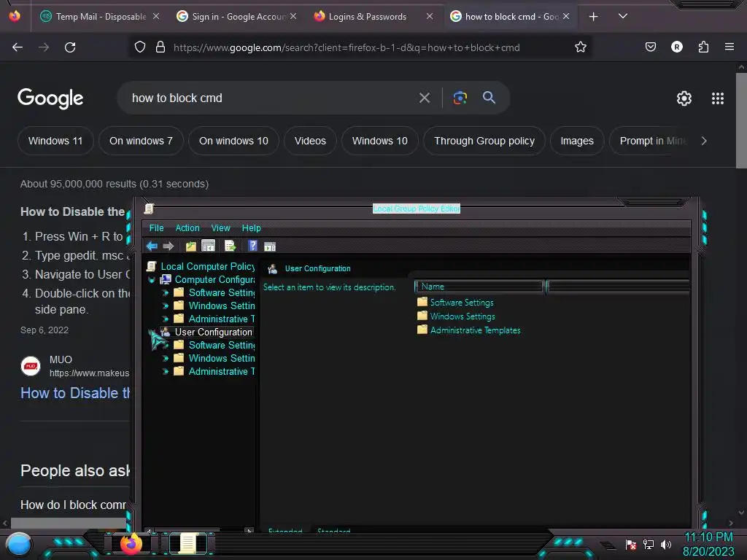Click the network tray icon
Viewport: 747px width, 560px height.
tap(649, 544)
